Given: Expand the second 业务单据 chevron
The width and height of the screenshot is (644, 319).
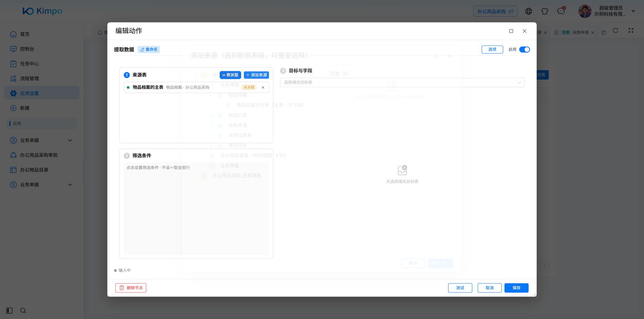Looking at the screenshot, I should [70, 184].
